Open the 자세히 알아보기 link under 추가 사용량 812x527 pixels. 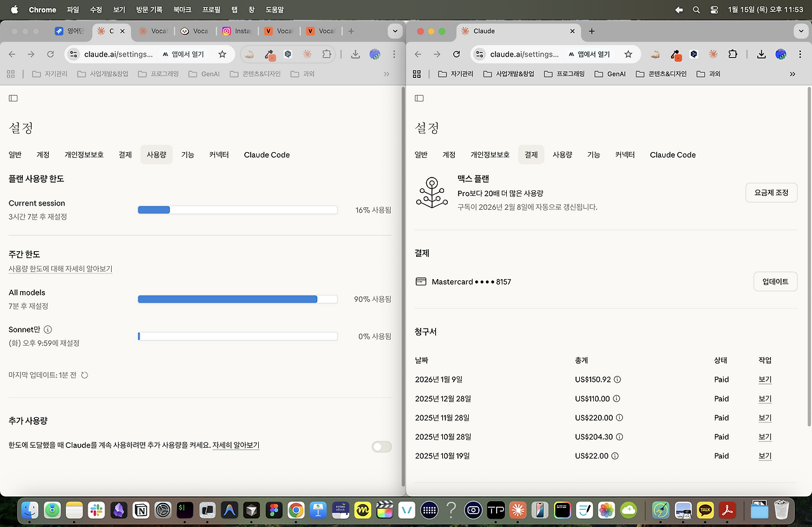coord(236,445)
